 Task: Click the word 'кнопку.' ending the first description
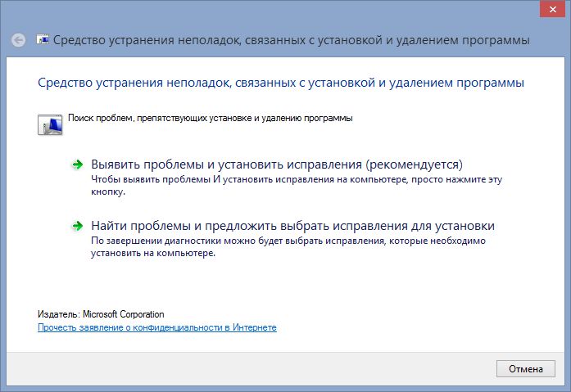pyautogui.click(x=107, y=193)
